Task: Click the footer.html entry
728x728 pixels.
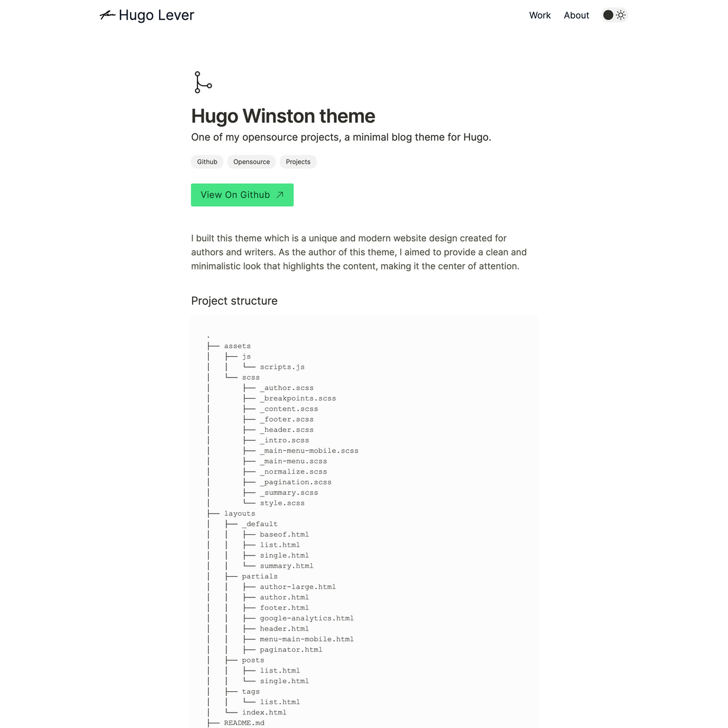Action: click(284, 608)
